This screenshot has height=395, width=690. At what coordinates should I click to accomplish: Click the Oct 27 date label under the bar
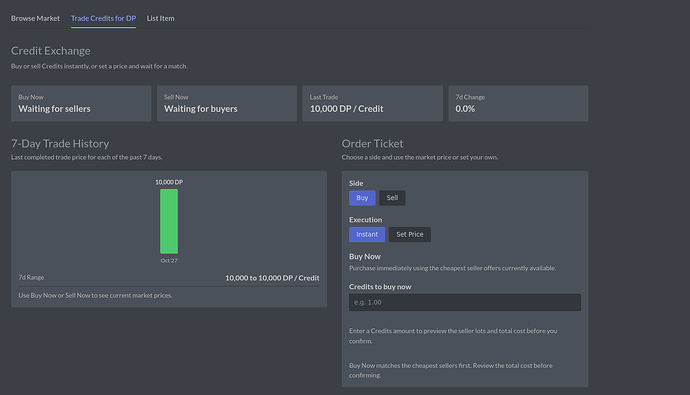[x=169, y=260]
